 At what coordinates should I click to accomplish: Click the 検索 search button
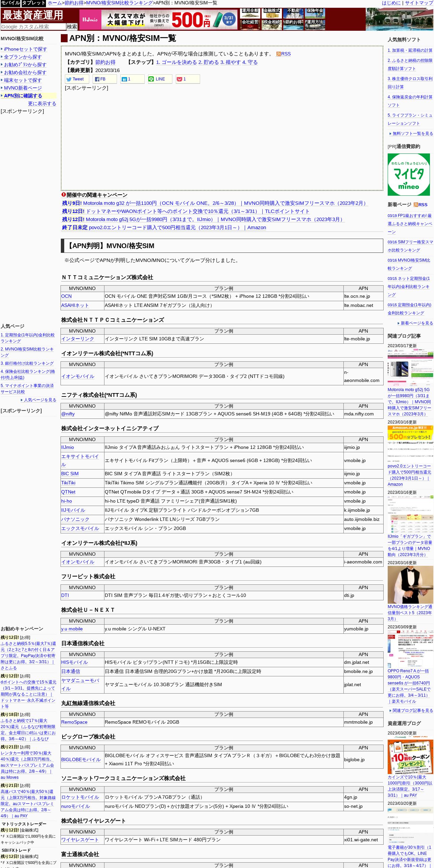point(72,26)
